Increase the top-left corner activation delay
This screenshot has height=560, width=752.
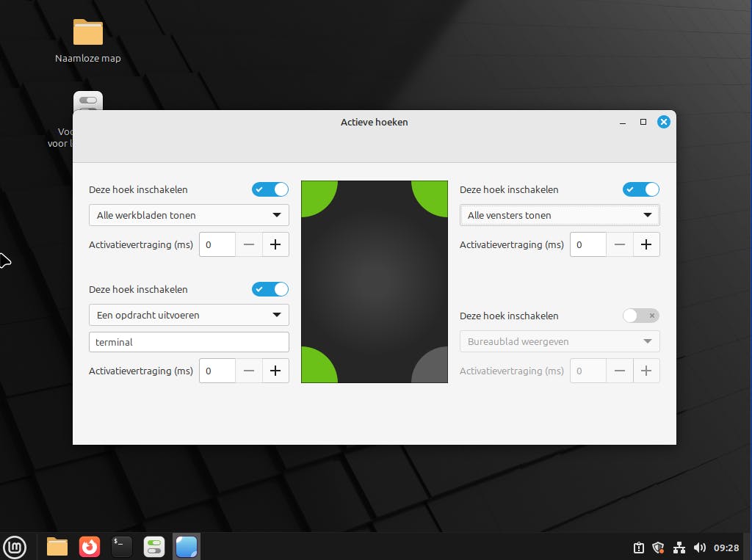[x=275, y=244]
